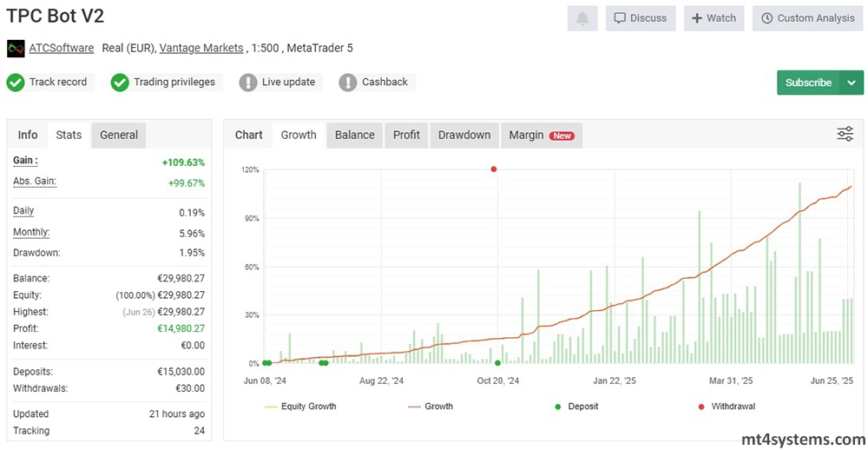This screenshot has height=450, width=868.
Task: Expand the Subscribe dropdown arrow
Action: pyautogui.click(x=851, y=83)
